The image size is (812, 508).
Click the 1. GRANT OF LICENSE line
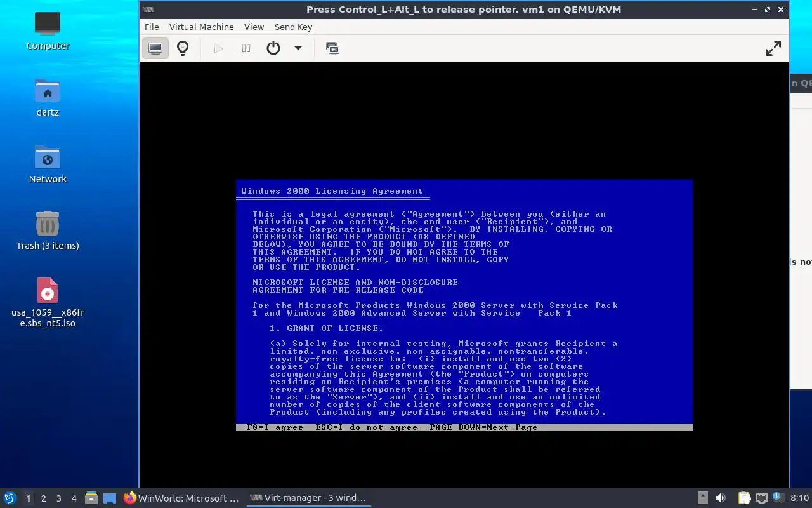click(x=326, y=328)
